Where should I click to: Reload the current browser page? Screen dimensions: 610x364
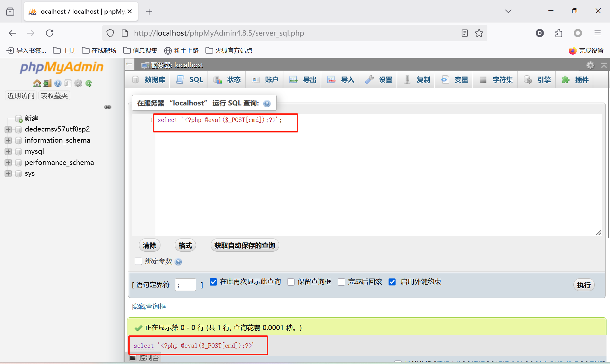[50, 33]
